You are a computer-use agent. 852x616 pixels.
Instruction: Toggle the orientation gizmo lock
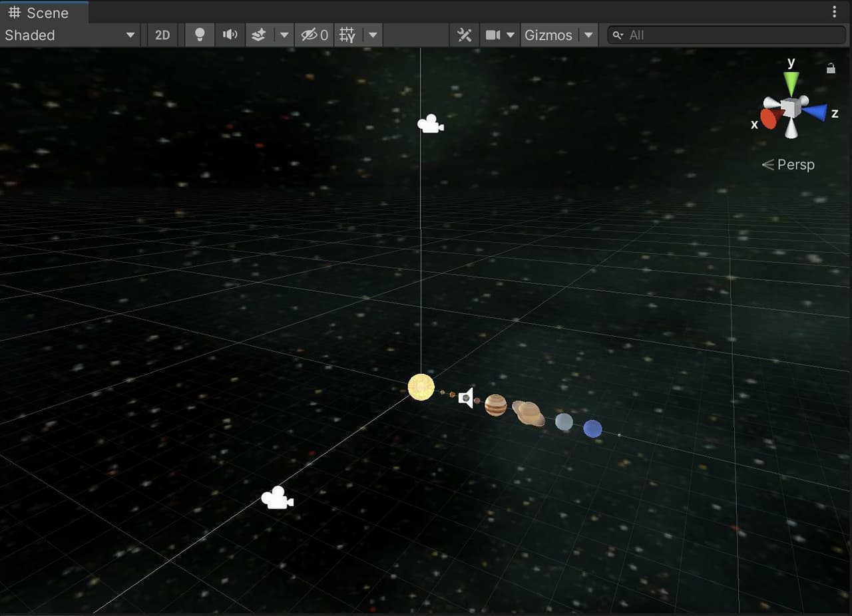[831, 68]
